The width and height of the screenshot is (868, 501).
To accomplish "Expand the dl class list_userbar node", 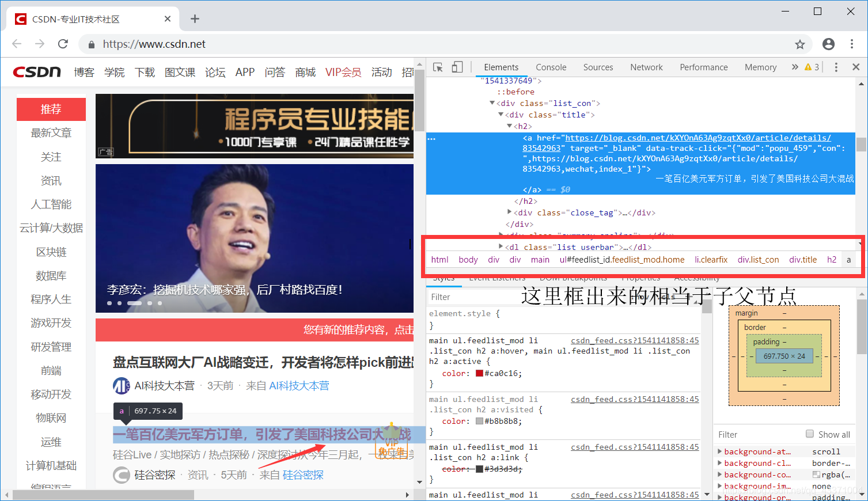I will pos(501,247).
